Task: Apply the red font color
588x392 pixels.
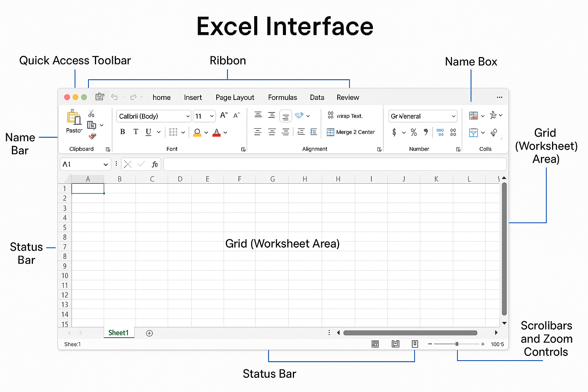Action: coord(217,132)
